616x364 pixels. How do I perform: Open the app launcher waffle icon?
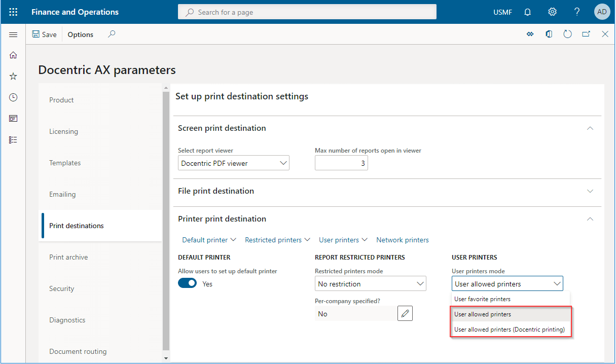13,12
